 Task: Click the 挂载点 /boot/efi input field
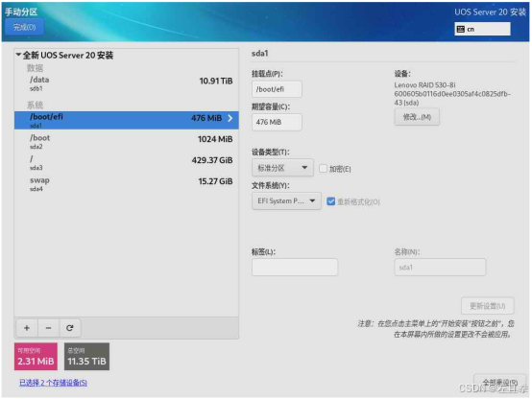tap(277, 89)
